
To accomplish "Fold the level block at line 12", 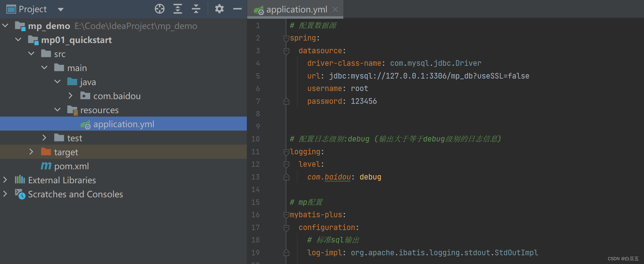I will coord(286,164).
